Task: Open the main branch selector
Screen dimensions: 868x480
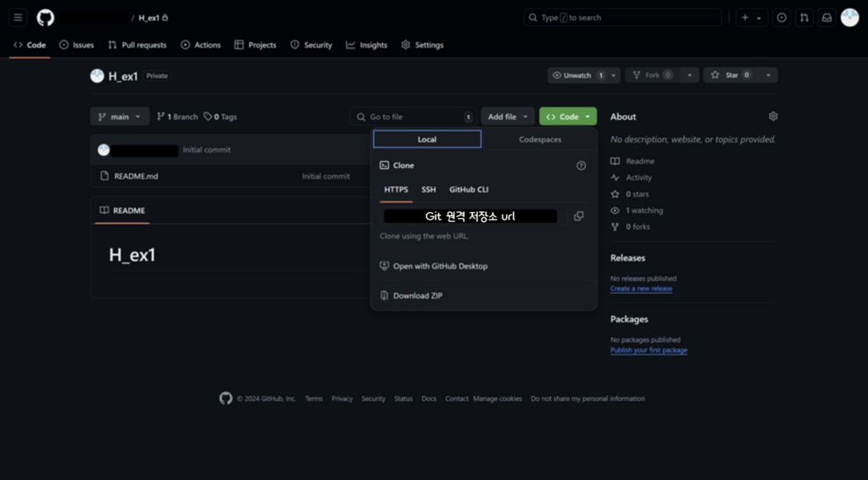Action: coord(120,117)
